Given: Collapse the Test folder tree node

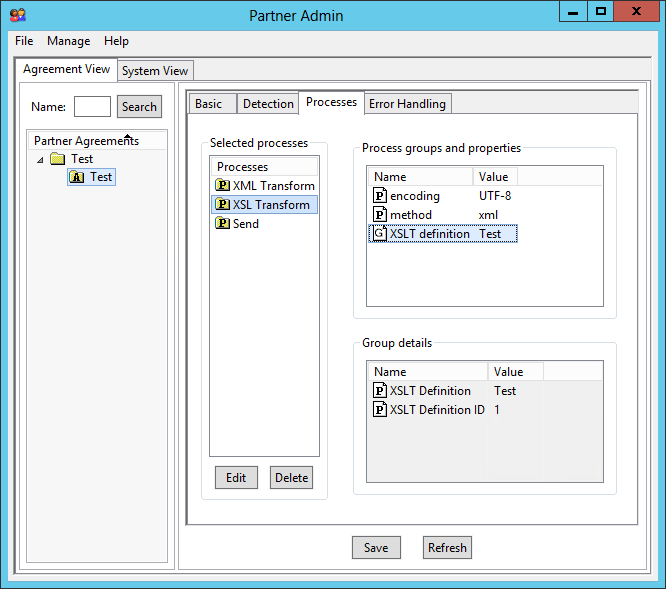Looking at the screenshot, I should (x=40, y=159).
